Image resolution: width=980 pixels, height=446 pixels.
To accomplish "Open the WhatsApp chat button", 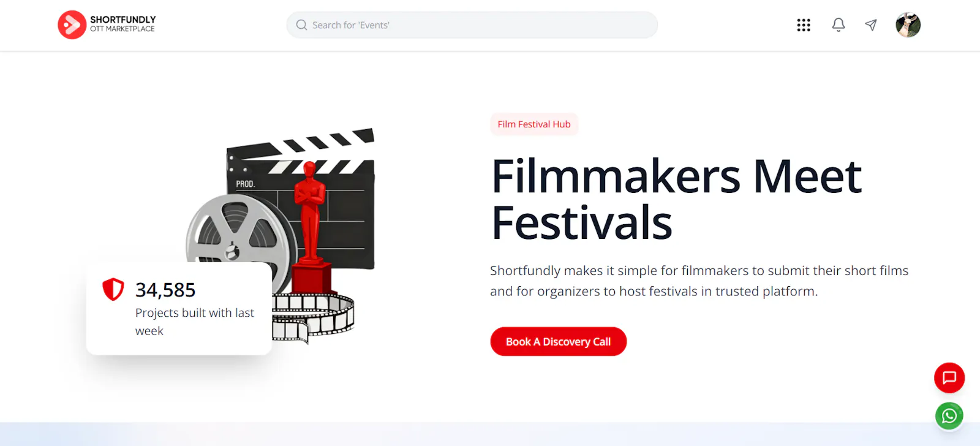I will pos(949,416).
